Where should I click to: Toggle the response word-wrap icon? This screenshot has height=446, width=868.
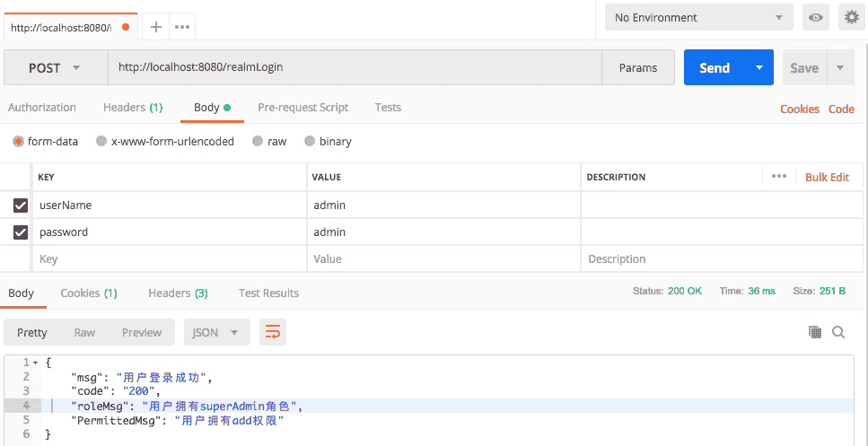tap(273, 332)
